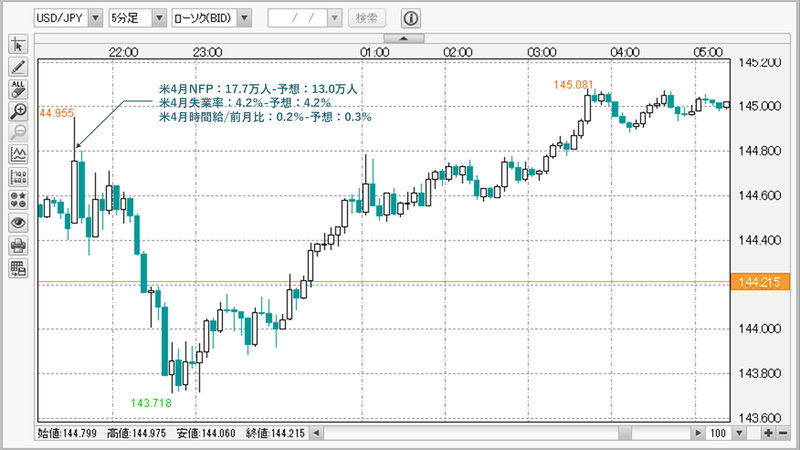
Task: Collapse the top panel with up arrow
Action: pos(404,38)
